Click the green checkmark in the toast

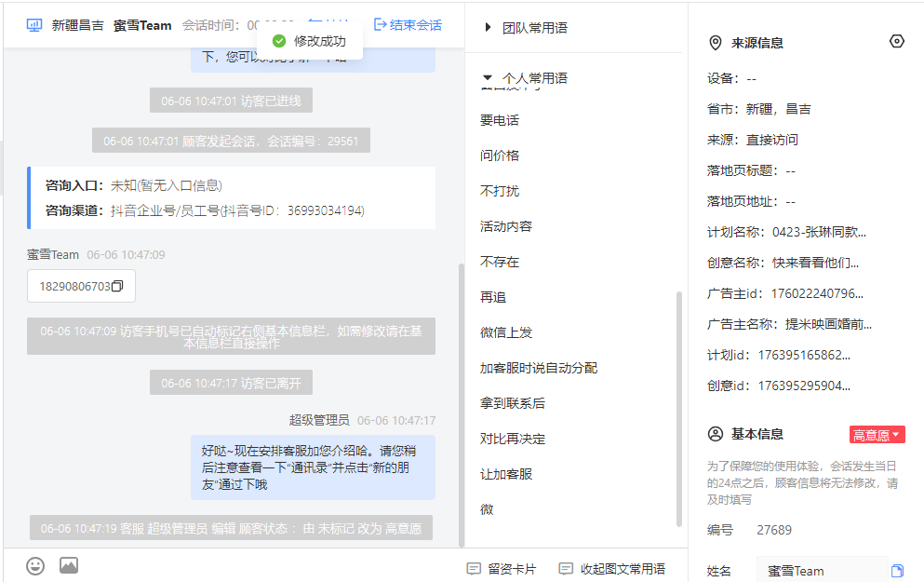tap(279, 41)
